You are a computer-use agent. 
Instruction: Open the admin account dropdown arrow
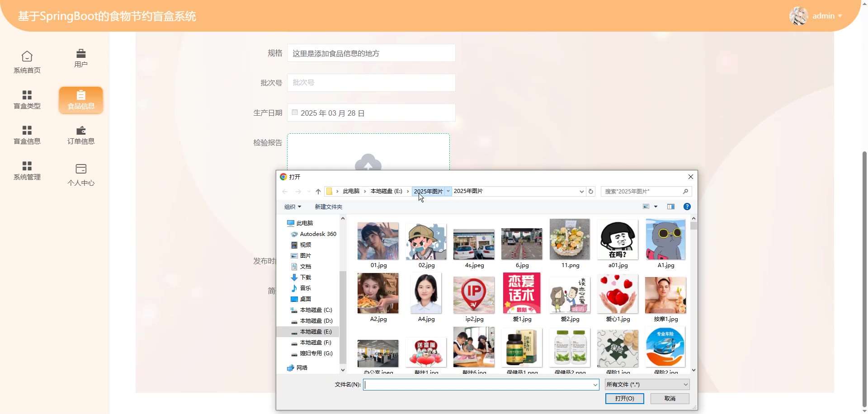[840, 16]
